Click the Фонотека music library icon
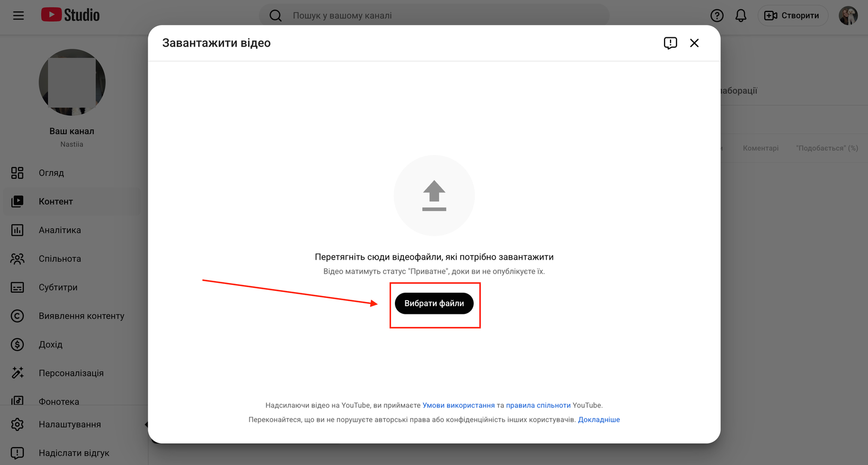 coord(17,401)
